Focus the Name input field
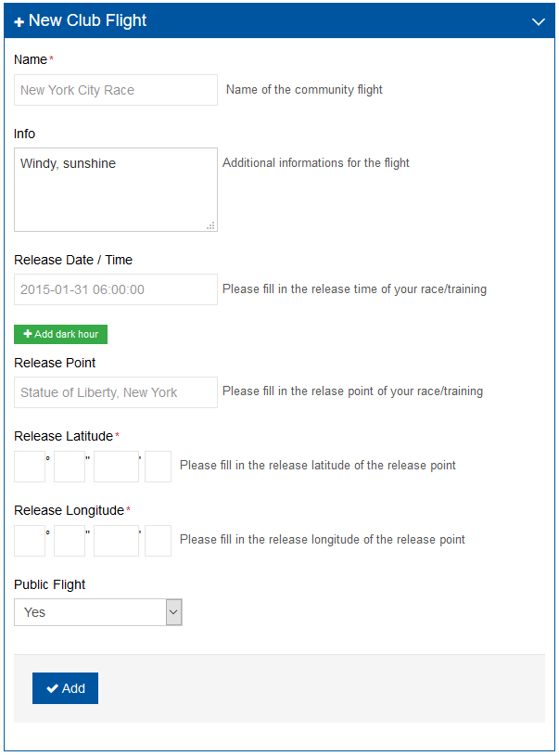The width and height of the screenshot is (559, 756). (116, 90)
